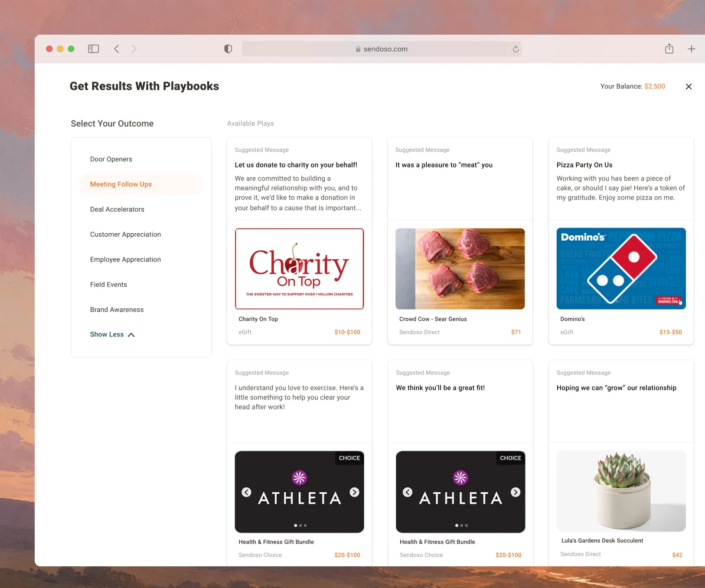705x588 pixels.
Task: Choose Customer Appreciation outcome
Action: pyautogui.click(x=125, y=235)
